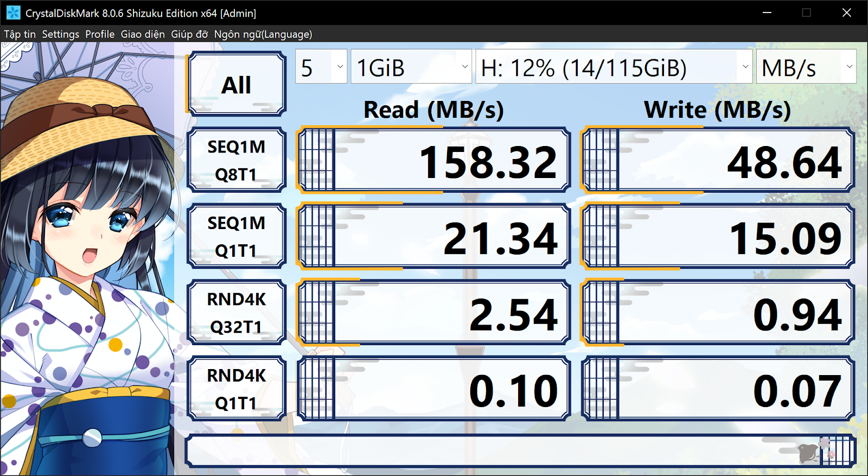Open the Ngôn ngữ(Language) menu
This screenshot has height=476, width=868.
tap(263, 34)
